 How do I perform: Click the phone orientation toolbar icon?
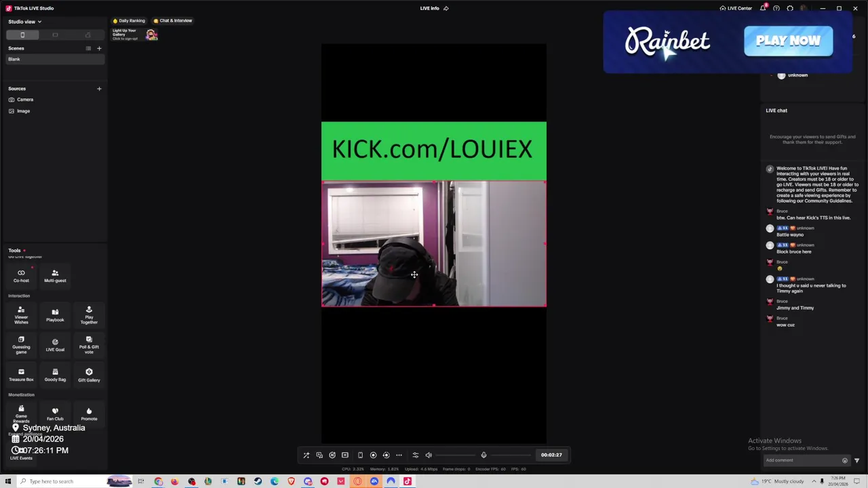click(x=360, y=455)
